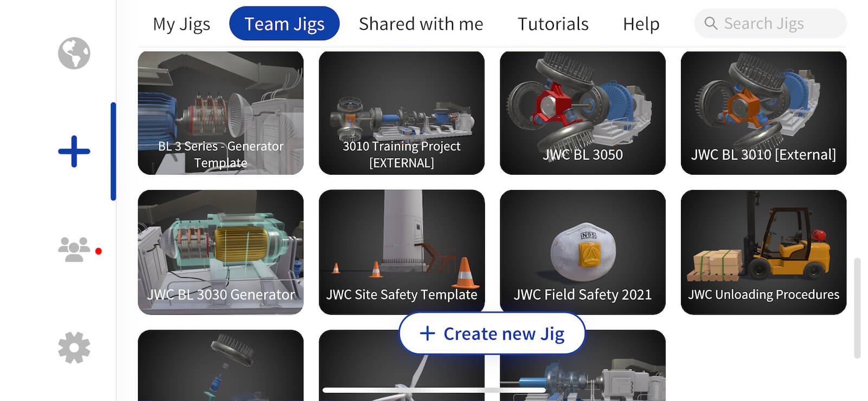Open the Help tab
The image size is (868, 401).
(641, 23)
